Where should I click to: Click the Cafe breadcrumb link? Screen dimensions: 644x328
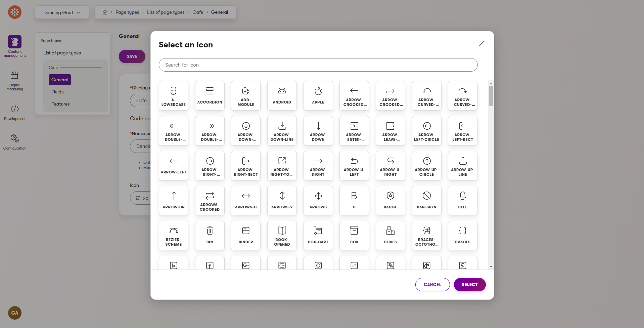click(x=198, y=12)
